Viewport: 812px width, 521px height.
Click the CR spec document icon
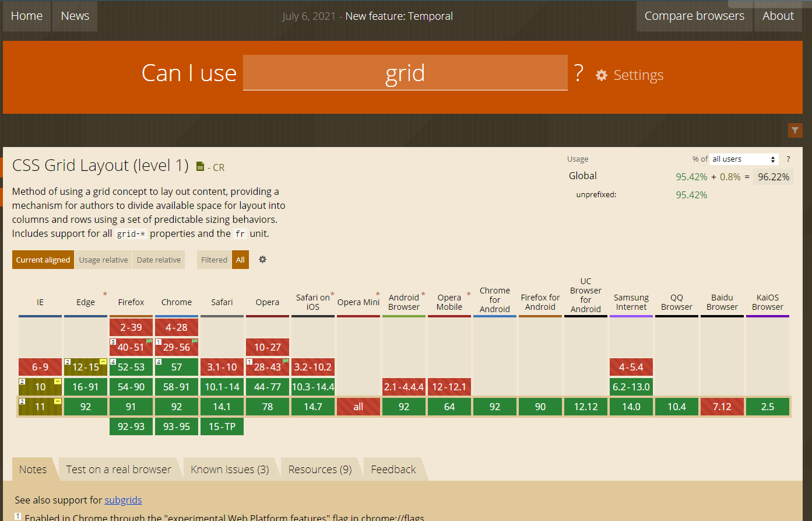point(200,167)
